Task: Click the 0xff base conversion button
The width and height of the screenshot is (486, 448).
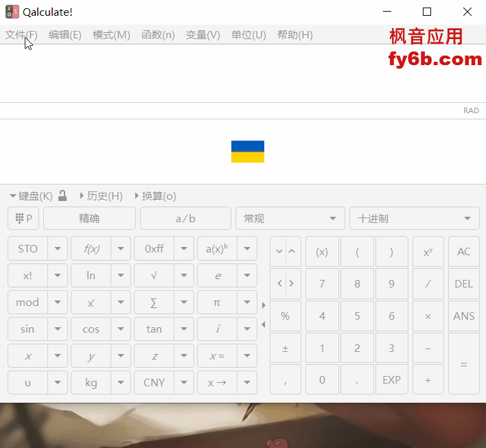Action: [154, 248]
